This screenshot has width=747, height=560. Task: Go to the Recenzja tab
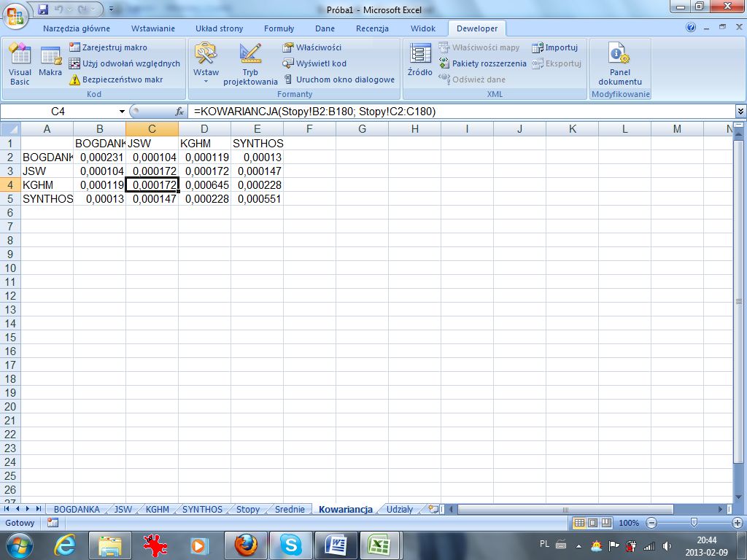point(372,28)
